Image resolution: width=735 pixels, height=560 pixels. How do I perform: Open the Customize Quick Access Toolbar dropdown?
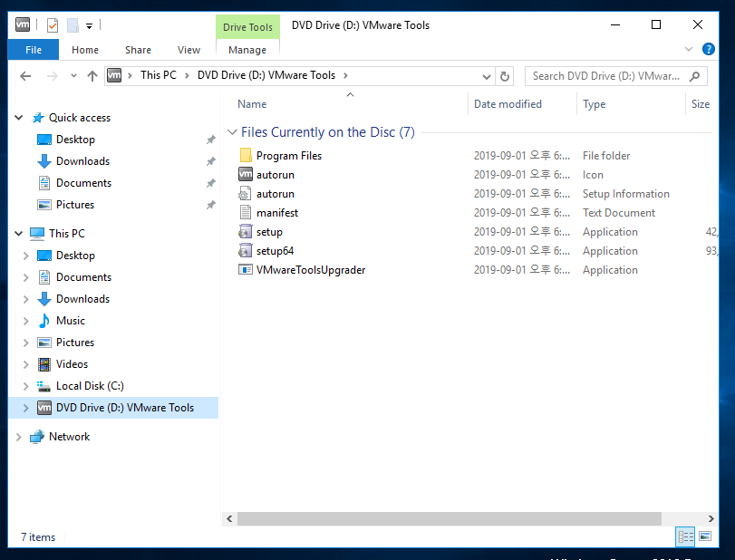tap(89, 25)
